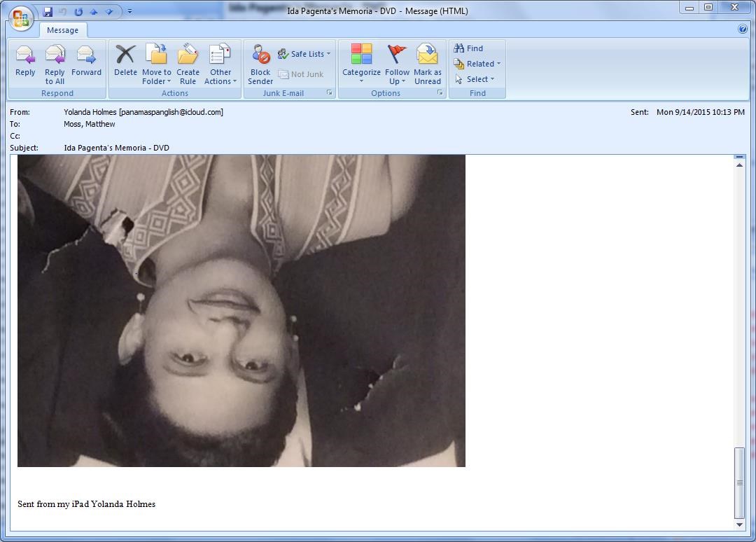Save message from Quick Access Toolbar
This screenshot has width=756, height=542.
(x=48, y=11)
